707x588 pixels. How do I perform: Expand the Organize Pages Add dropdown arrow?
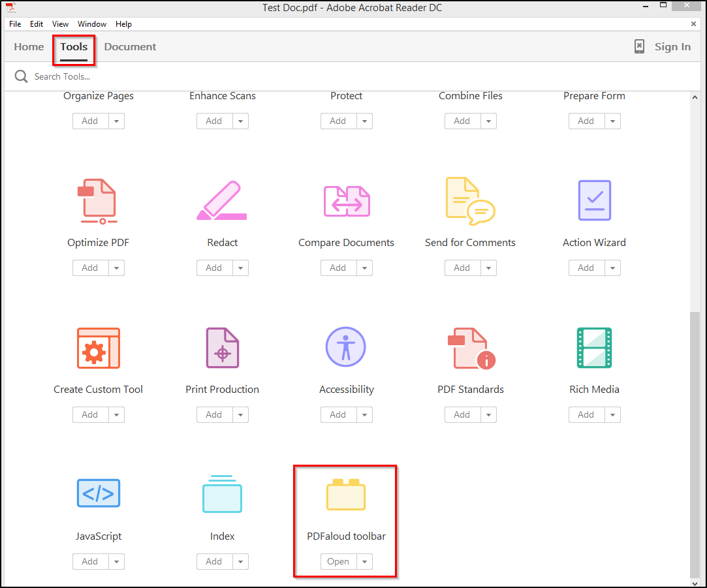(x=116, y=121)
